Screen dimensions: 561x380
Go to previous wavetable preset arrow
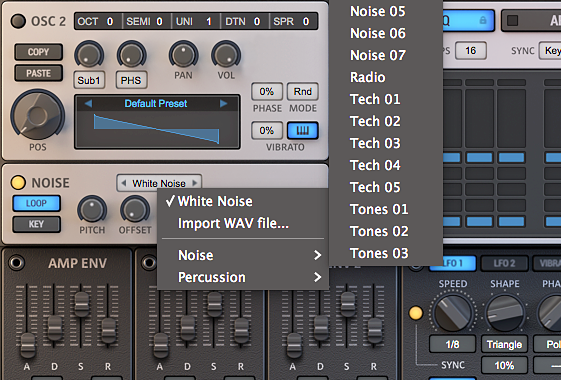point(88,103)
